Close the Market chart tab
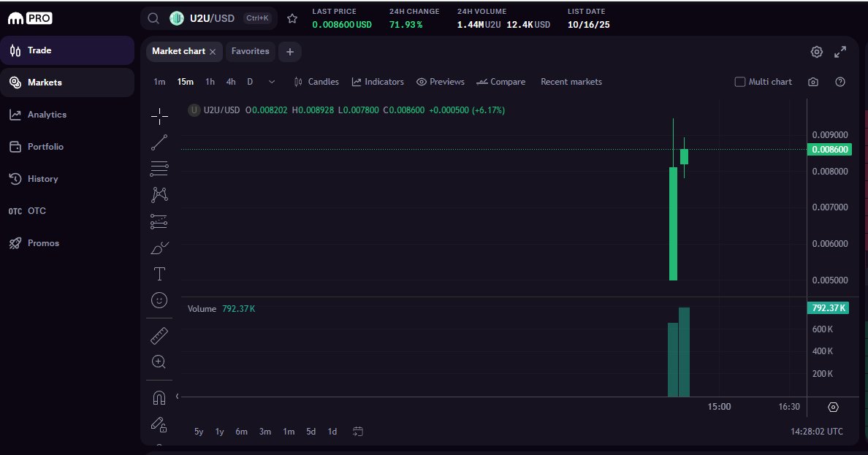Screen dimensions: 868x455 [x=213, y=51]
